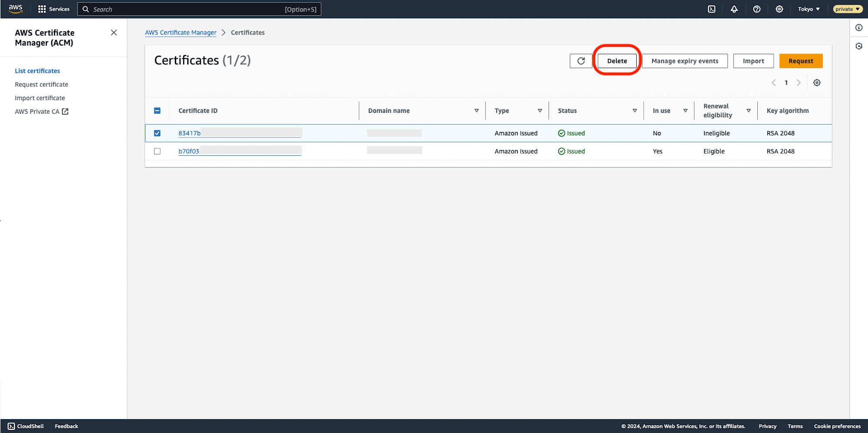Open certificate 83417b details
The image size is (868, 433).
coord(189,133)
